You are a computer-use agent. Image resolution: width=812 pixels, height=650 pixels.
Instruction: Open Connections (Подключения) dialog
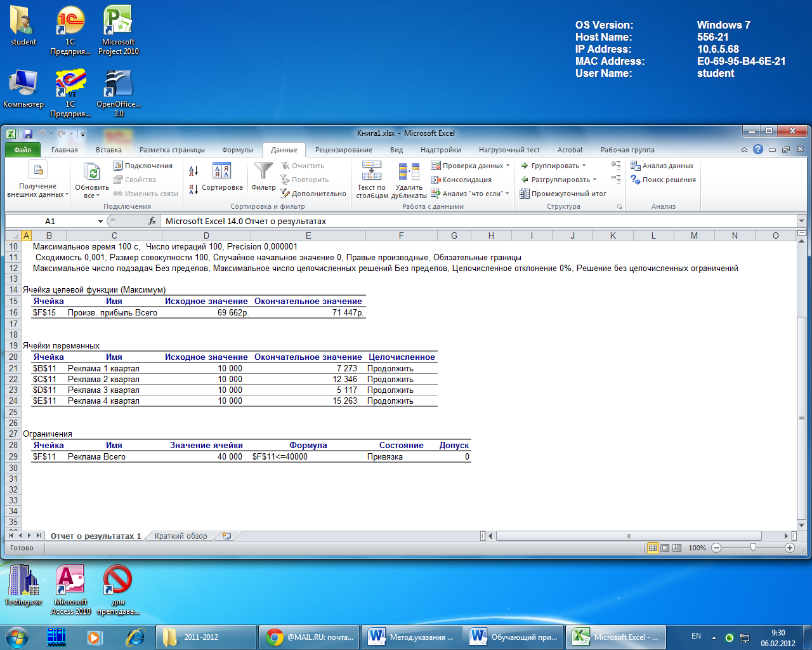coord(143,166)
